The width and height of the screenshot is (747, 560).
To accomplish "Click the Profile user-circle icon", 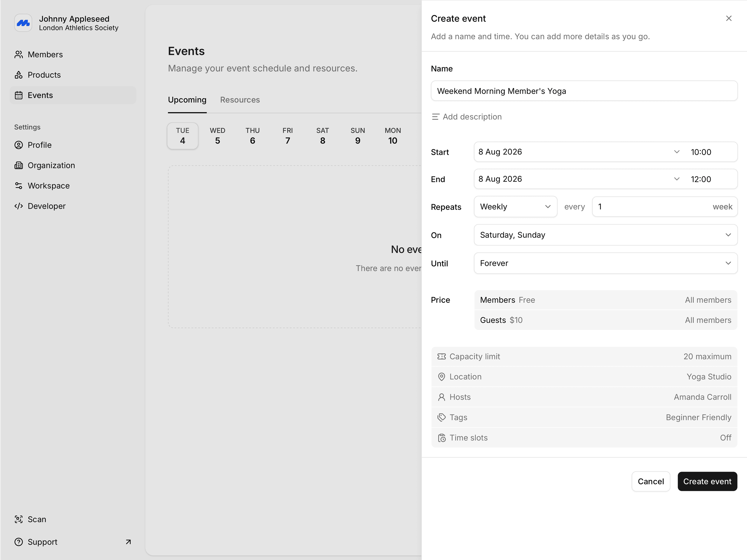I will coord(18,145).
